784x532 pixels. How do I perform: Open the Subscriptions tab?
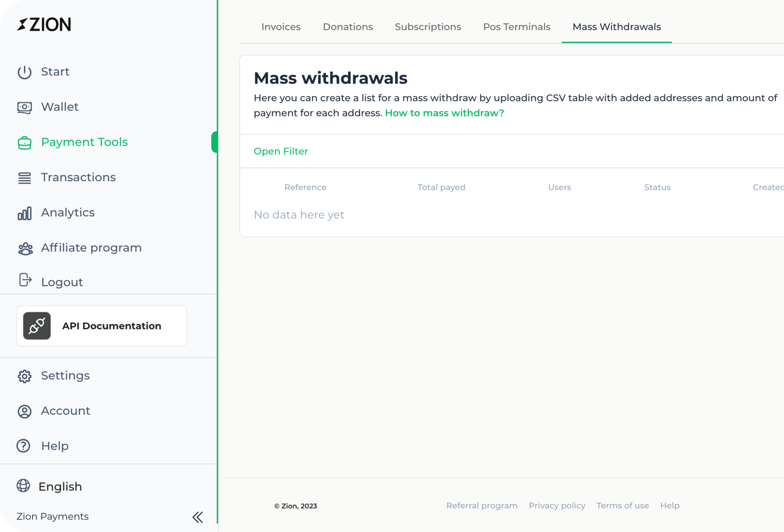click(x=427, y=27)
